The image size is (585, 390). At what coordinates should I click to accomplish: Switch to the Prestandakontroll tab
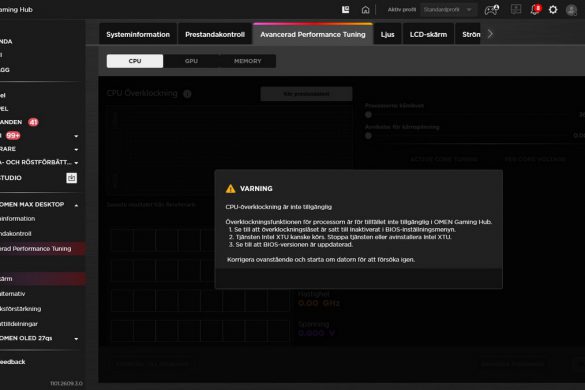pyautogui.click(x=215, y=34)
